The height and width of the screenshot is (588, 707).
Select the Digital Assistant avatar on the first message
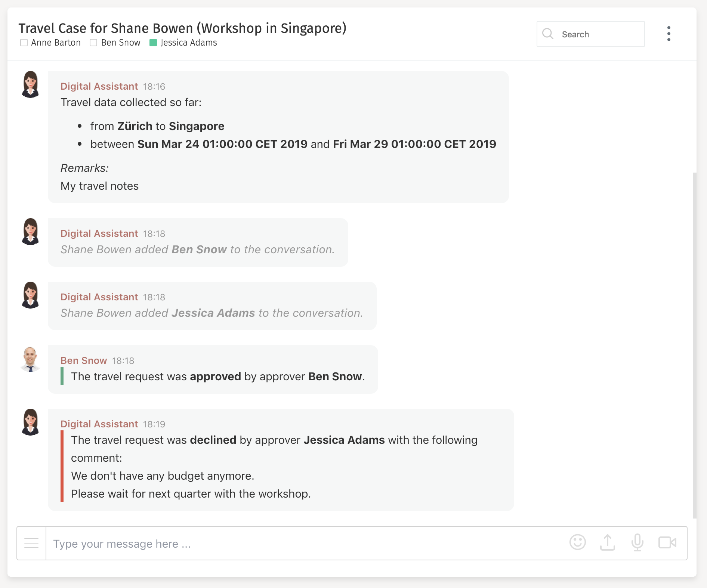pyautogui.click(x=31, y=85)
